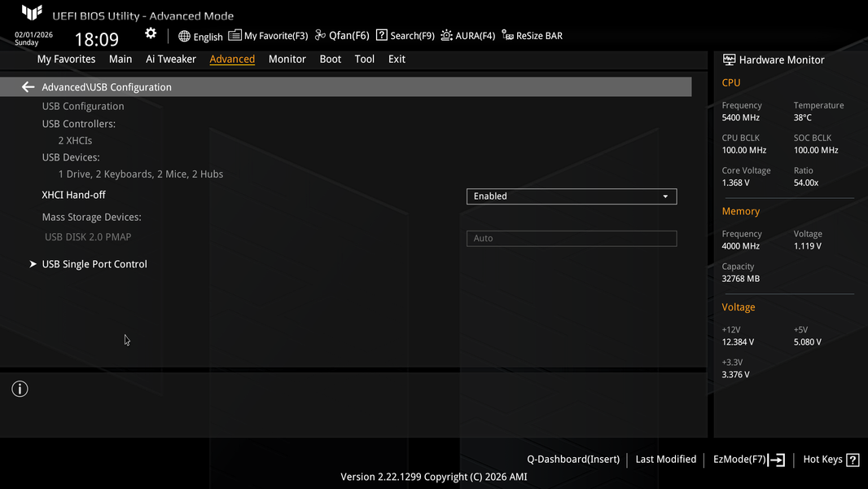The image size is (868, 489).
Task: Click '1 Drive, 2 Keyboards, 2 Mice, 2 Hubs'
Action: click(x=141, y=174)
